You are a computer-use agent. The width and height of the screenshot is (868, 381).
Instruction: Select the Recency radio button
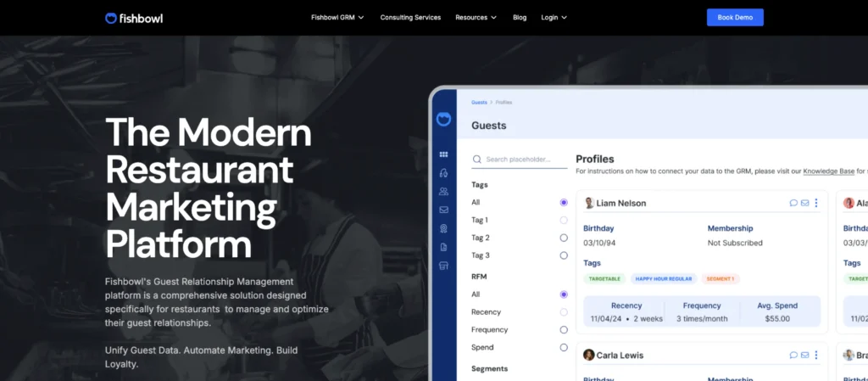click(564, 312)
